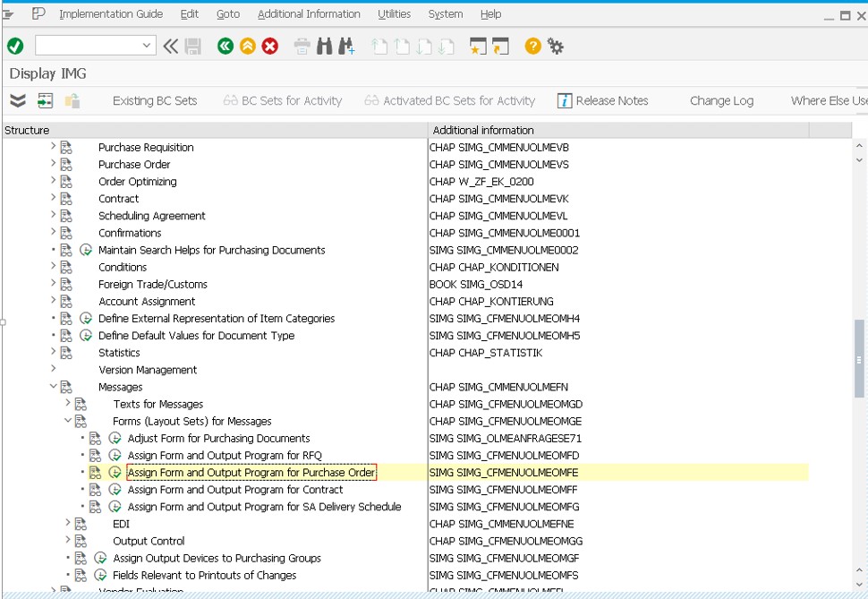Click the Create New Session icon
The width and height of the screenshot is (868, 599).
[478, 46]
